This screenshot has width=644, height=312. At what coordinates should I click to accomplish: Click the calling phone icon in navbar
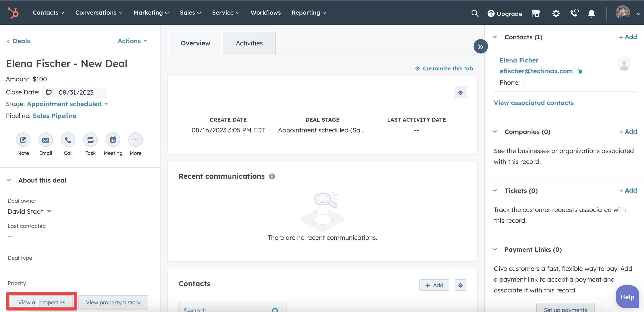tap(574, 13)
